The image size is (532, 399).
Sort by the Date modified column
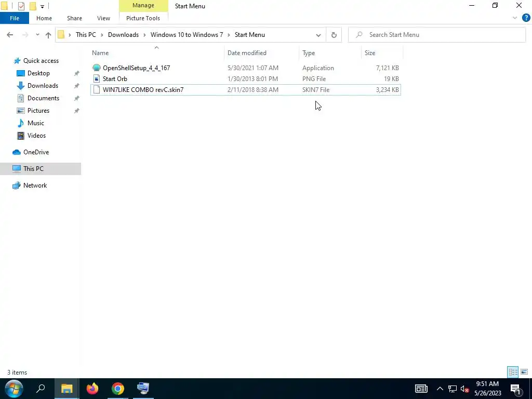[262, 53]
